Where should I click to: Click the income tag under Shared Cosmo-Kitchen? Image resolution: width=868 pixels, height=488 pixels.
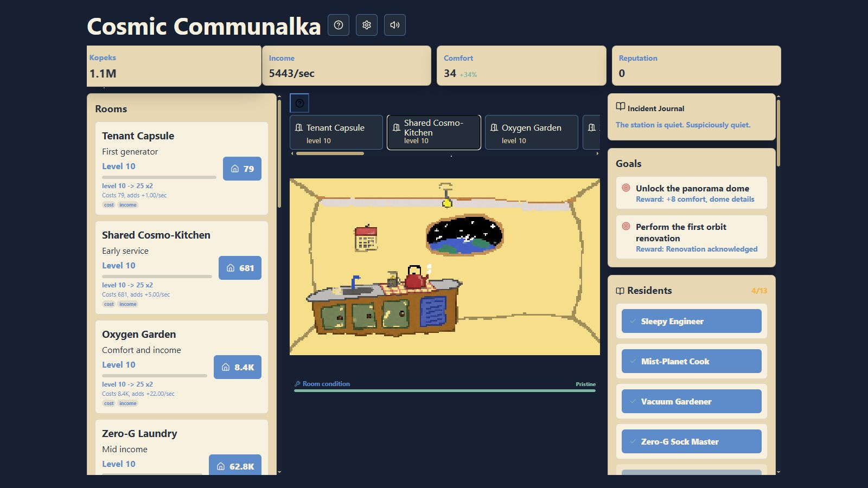128,304
